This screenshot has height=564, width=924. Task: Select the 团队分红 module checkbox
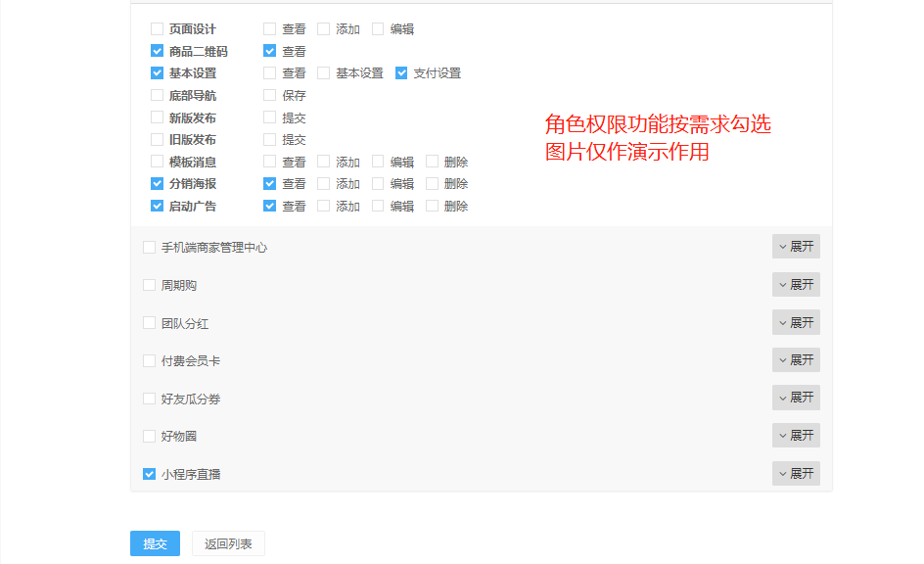click(149, 323)
